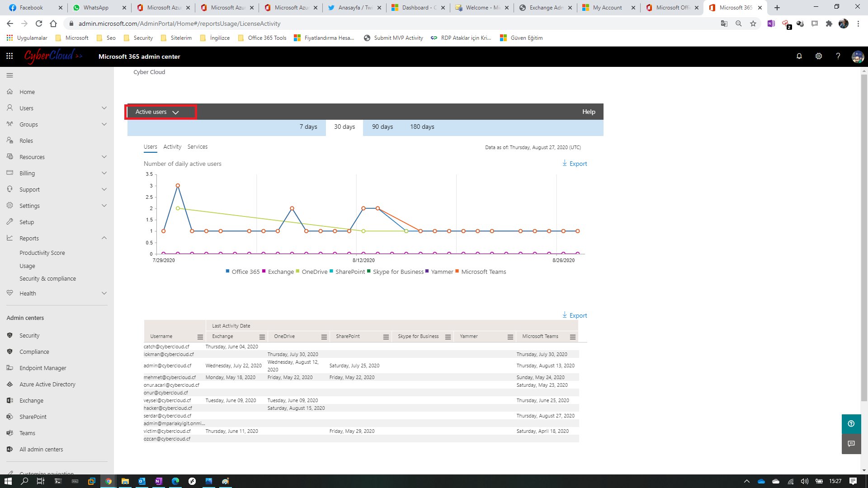
Task: Click the floating help assistant button
Action: tap(851, 424)
